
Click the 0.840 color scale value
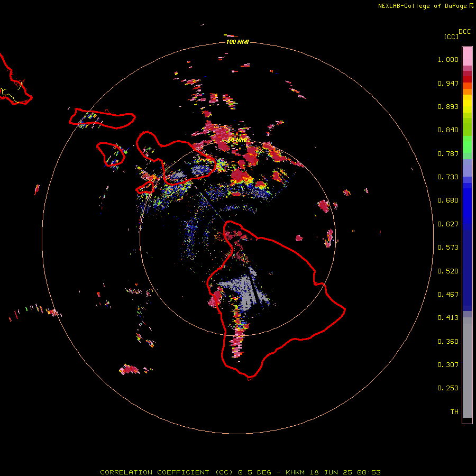[448, 130]
